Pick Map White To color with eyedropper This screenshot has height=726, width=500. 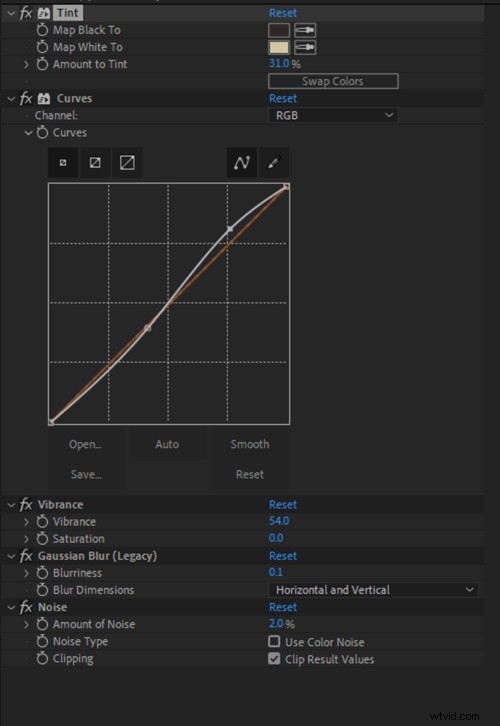(305, 47)
